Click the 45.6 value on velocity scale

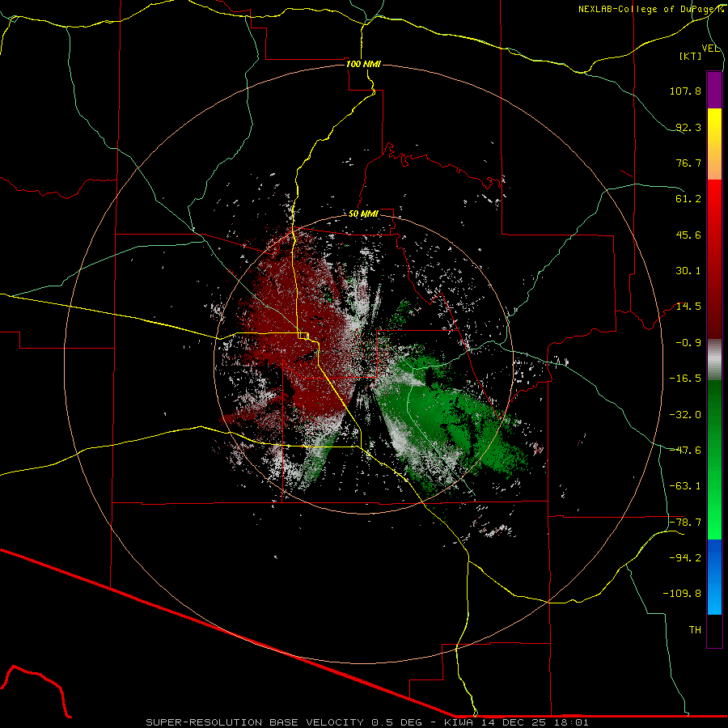coord(688,235)
